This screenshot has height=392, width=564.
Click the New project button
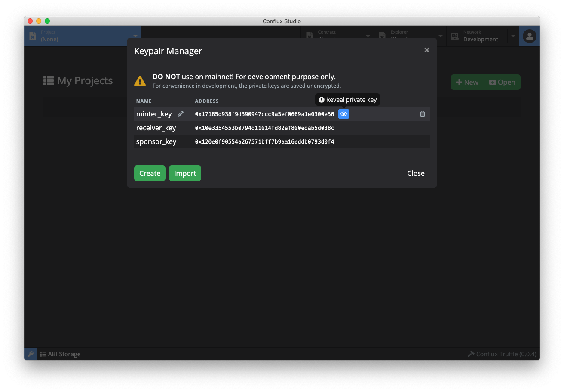click(467, 82)
